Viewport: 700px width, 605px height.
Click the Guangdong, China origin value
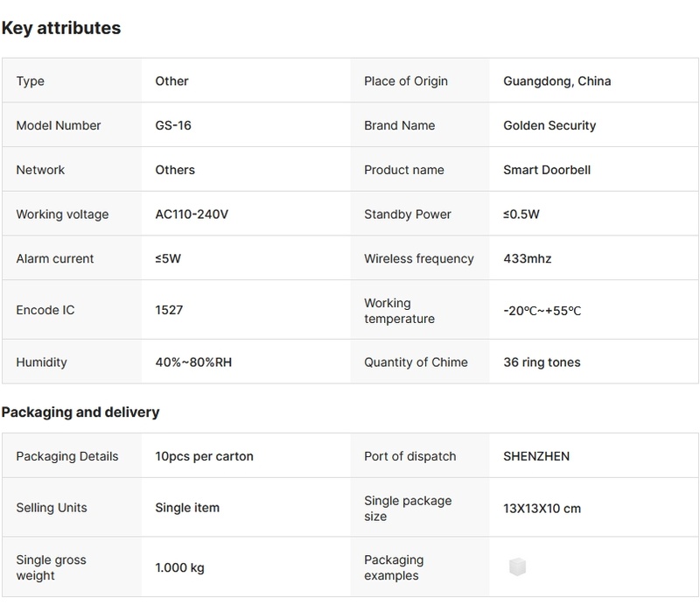(x=557, y=81)
